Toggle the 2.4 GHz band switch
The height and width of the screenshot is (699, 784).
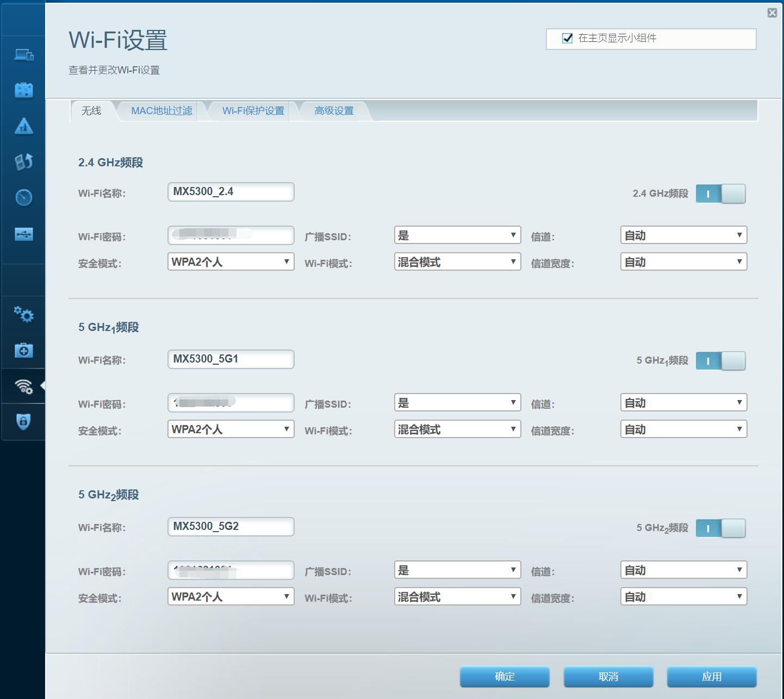pyautogui.click(x=721, y=193)
